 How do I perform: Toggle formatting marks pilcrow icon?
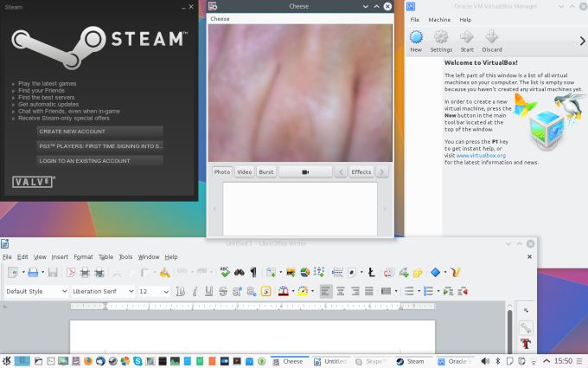pos(253,273)
